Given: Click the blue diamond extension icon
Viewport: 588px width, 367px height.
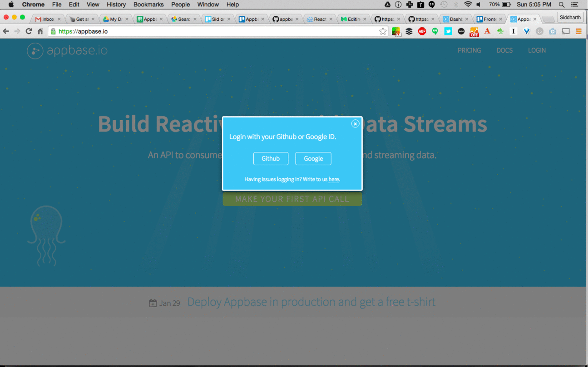Looking at the screenshot, I should click(527, 31).
